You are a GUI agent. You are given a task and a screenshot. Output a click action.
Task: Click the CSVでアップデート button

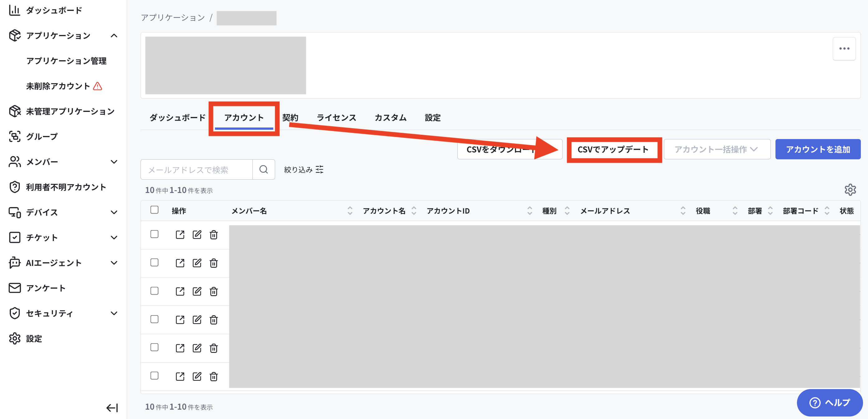[x=613, y=149]
